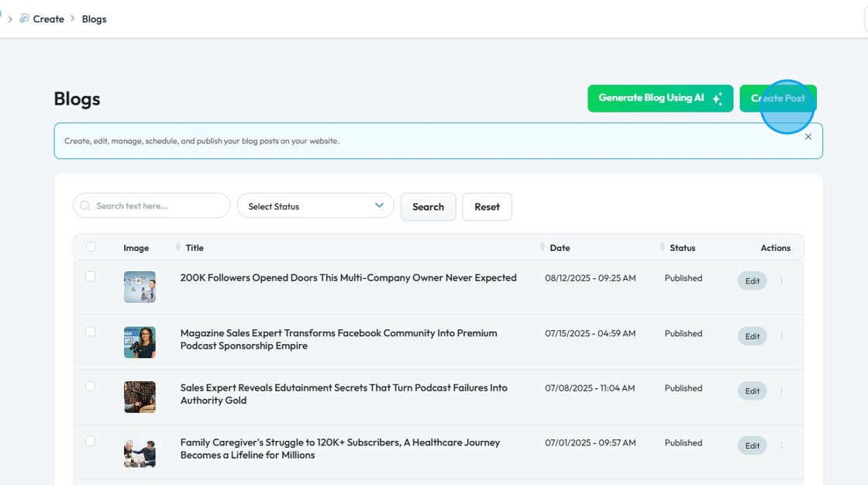Click Generate Blog Using AI button
Viewport: 868px width, 485px height.
click(x=660, y=98)
